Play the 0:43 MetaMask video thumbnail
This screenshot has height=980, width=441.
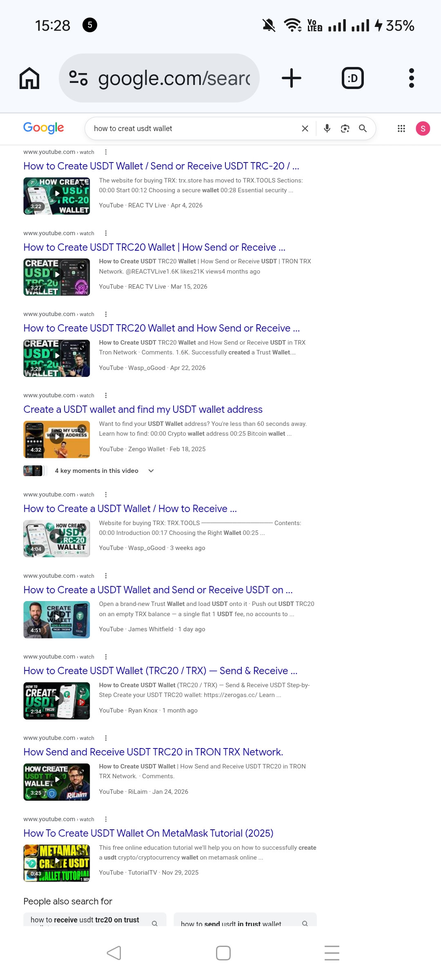[57, 863]
